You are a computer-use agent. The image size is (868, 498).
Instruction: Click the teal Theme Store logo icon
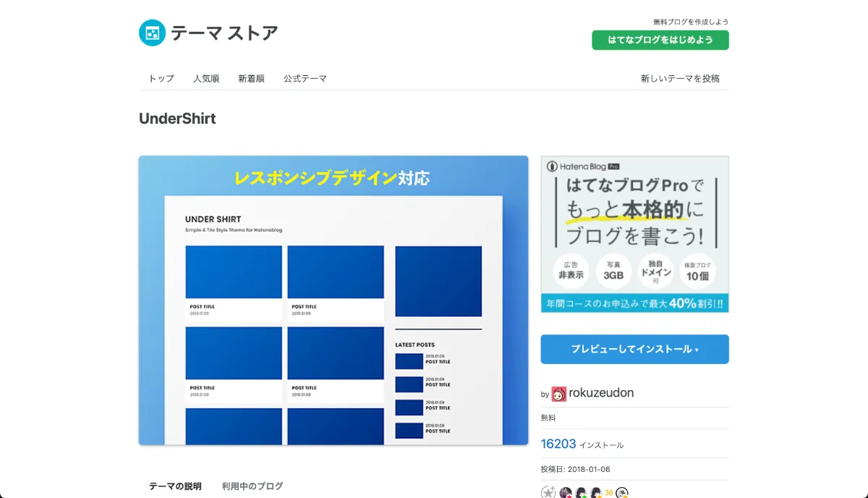(152, 33)
